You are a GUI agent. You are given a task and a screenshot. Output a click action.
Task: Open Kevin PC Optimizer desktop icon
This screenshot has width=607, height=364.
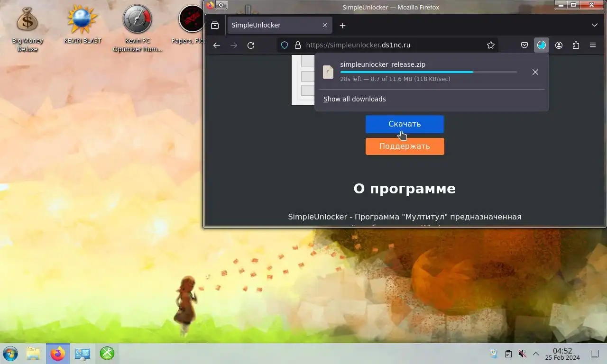click(138, 28)
